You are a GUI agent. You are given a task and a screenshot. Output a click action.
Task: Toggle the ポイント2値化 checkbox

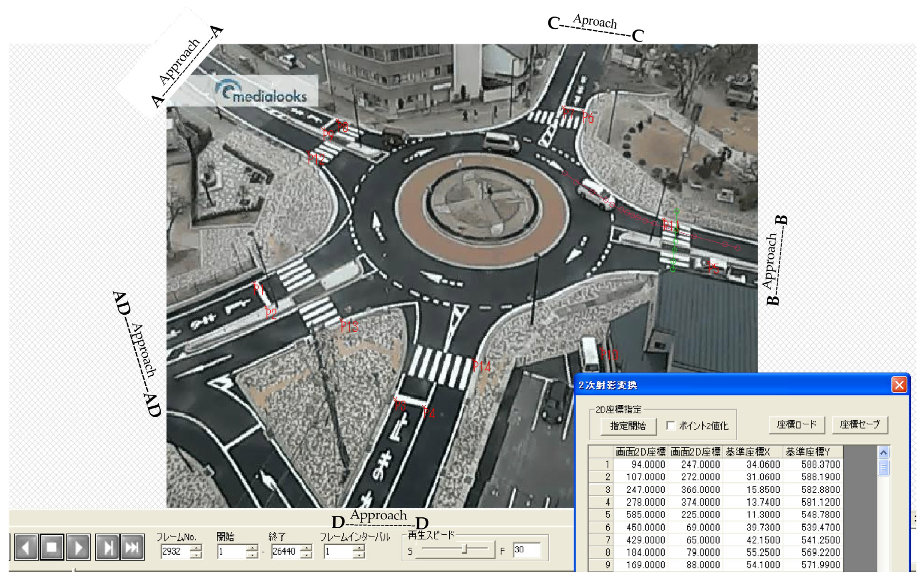670,426
